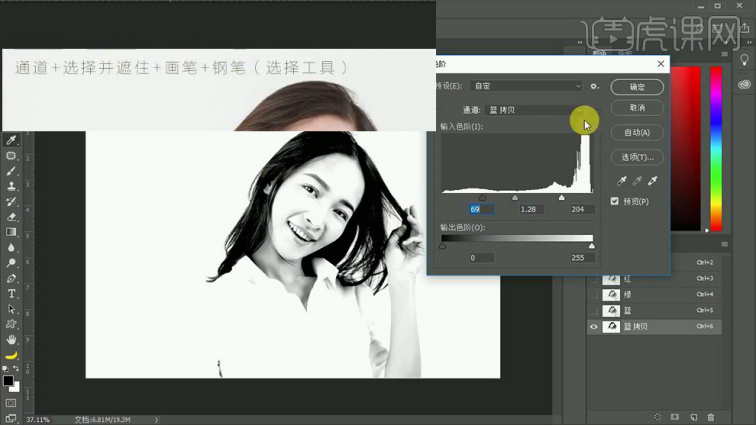The width and height of the screenshot is (756, 426).
Task: Click the rainbow hue strip in color panel
Action: pos(716,148)
